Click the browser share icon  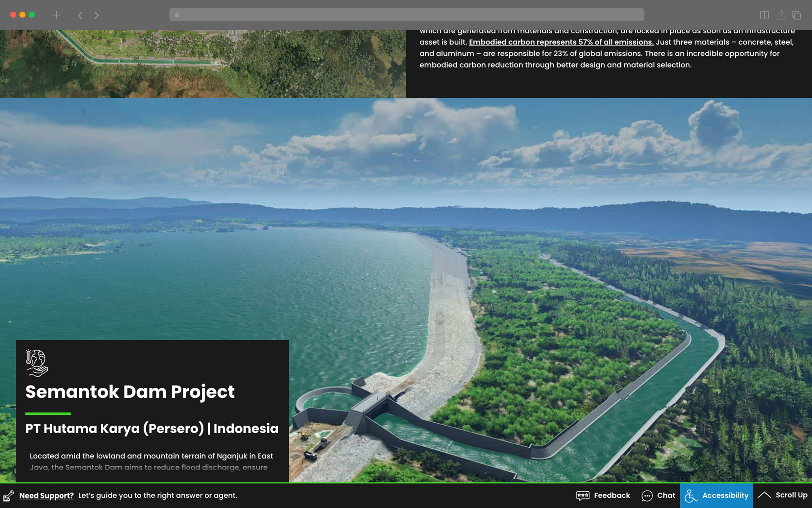tap(781, 15)
